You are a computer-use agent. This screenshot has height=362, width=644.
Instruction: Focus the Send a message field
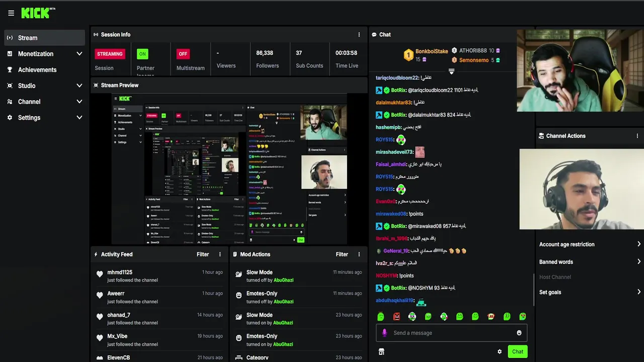[x=451, y=333]
